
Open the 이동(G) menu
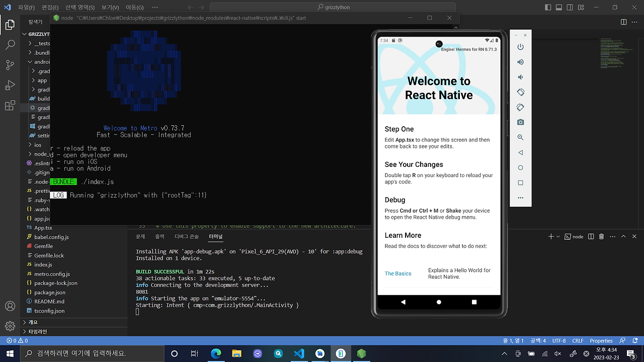[134, 8]
